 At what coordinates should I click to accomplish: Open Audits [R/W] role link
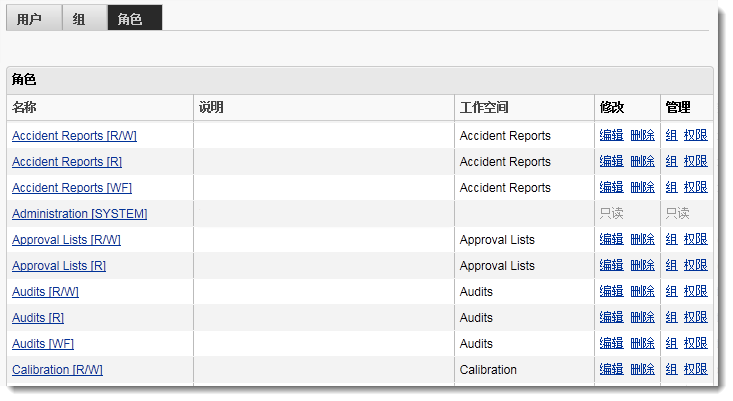pos(45,292)
